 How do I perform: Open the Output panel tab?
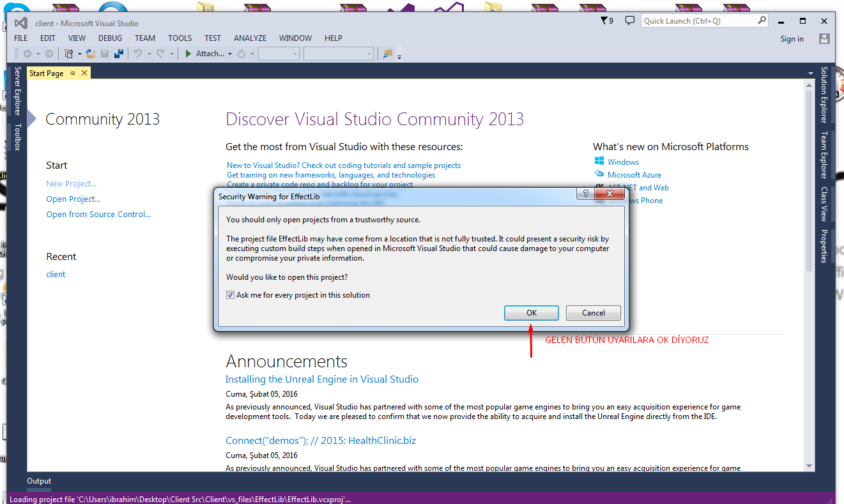point(39,481)
